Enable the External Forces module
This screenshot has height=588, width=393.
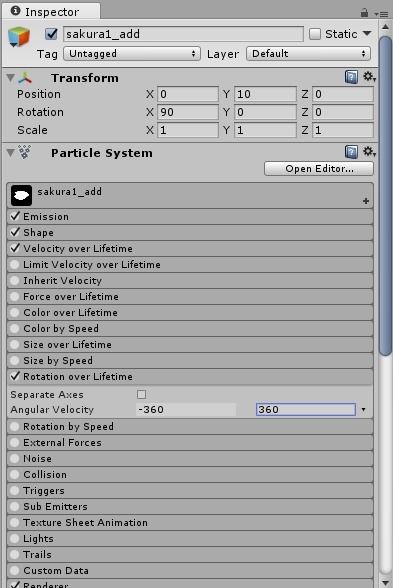pos(15,442)
